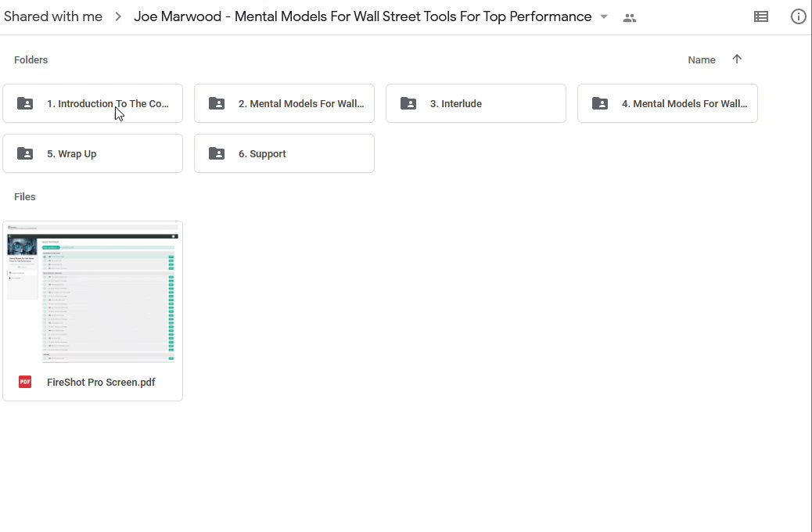Click the Wrap Up folder icon

coord(25,153)
